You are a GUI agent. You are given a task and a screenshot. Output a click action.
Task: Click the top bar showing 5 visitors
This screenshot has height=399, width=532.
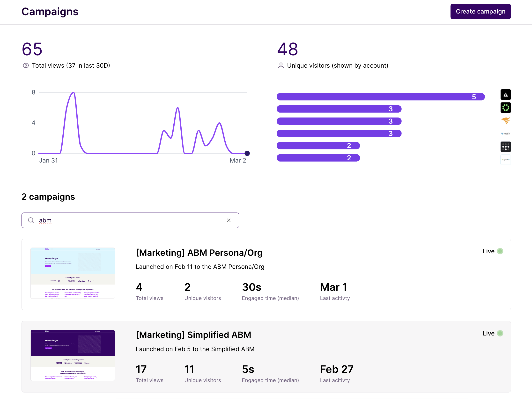380,97
